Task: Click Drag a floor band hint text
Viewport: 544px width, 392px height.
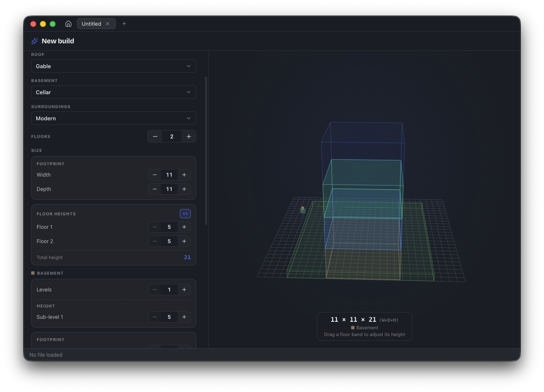Action: 365,335
